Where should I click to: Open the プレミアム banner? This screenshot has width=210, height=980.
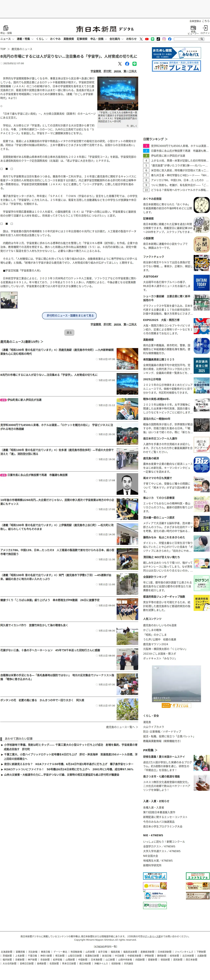176,66
